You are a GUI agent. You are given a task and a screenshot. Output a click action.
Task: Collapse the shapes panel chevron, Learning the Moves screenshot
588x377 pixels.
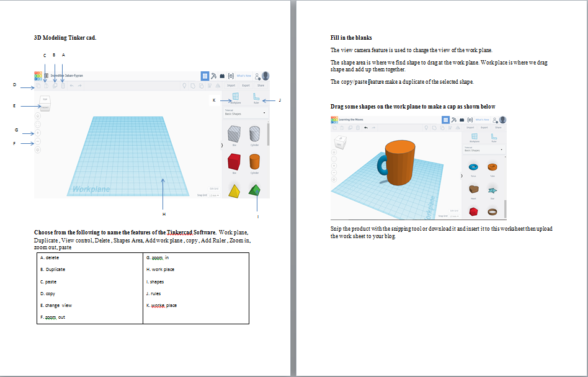[461, 175]
